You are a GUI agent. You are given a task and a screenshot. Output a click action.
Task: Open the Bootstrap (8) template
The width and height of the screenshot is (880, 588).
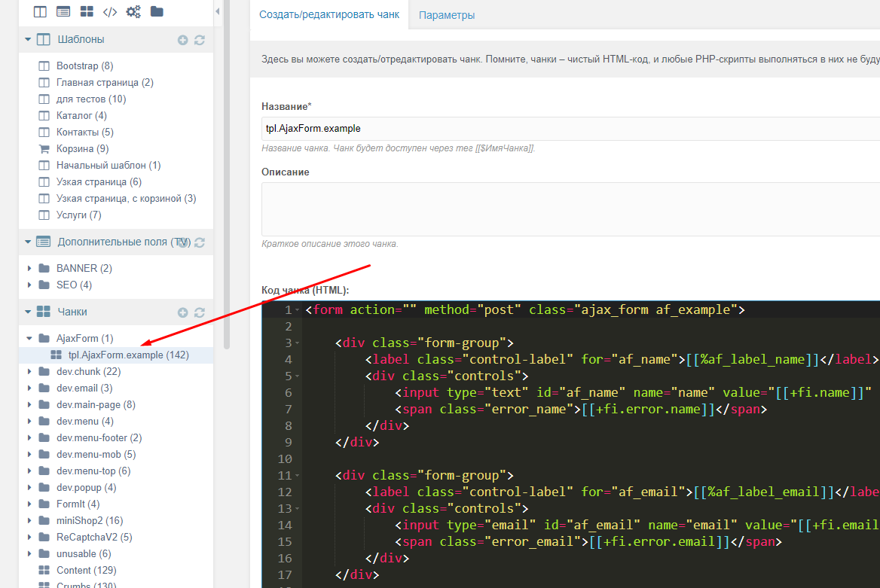tap(84, 66)
